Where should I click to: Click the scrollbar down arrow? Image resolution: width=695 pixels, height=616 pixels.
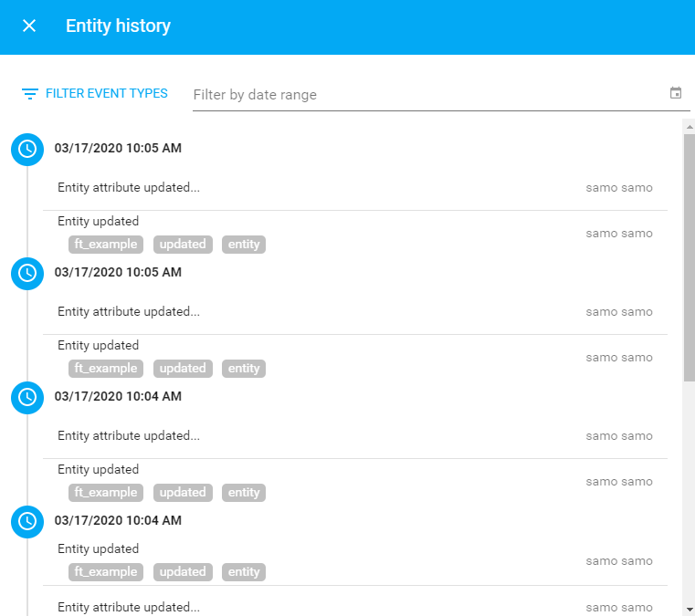pyautogui.click(x=690, y=609)
